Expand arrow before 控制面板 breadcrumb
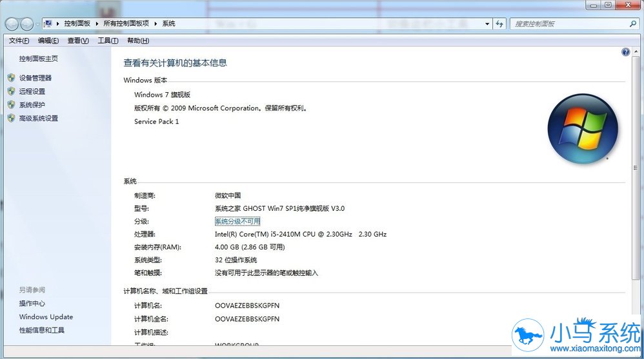The width and height of the screenshot is (644, 359). 58,24
